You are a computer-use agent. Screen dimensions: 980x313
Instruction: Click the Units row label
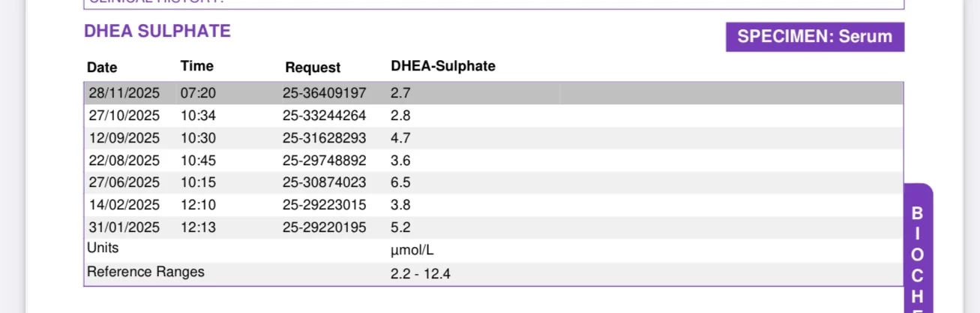[103, 248]
